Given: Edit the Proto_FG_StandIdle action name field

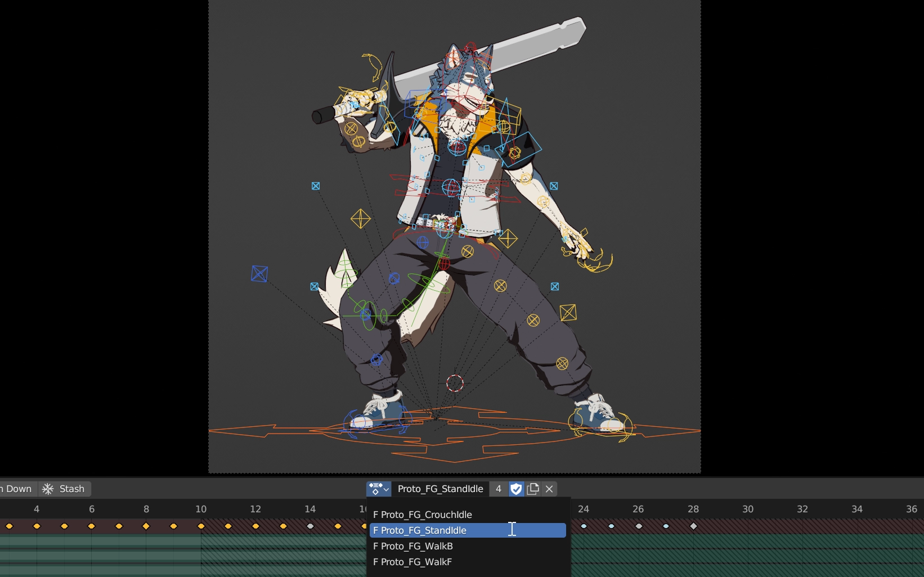Looking at the screenshot, I should [x=440, y=489].
